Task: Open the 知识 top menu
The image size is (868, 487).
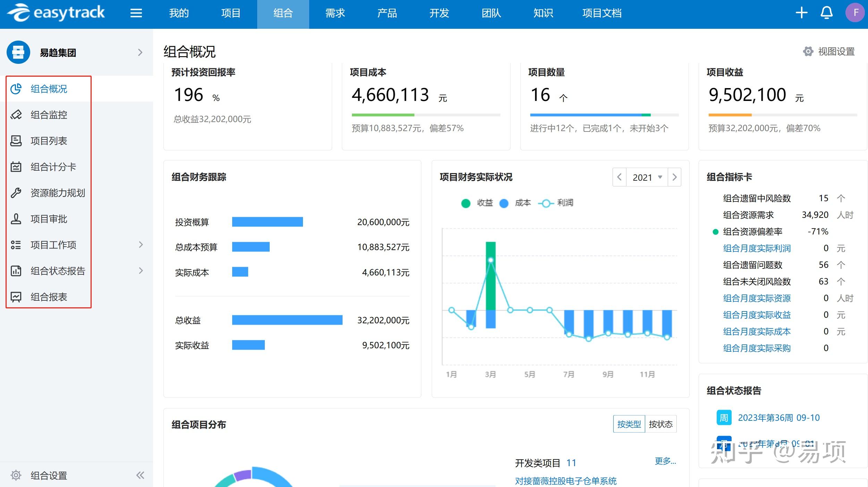Action: pyautogui.click(x=543, y=13)
